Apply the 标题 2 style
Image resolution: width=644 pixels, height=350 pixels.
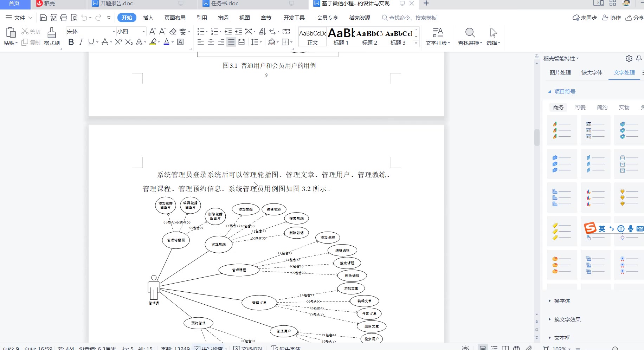pos(369,37)
